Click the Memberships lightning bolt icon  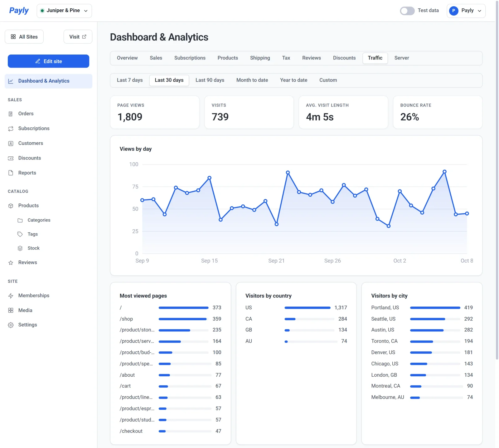click(11, 296)
